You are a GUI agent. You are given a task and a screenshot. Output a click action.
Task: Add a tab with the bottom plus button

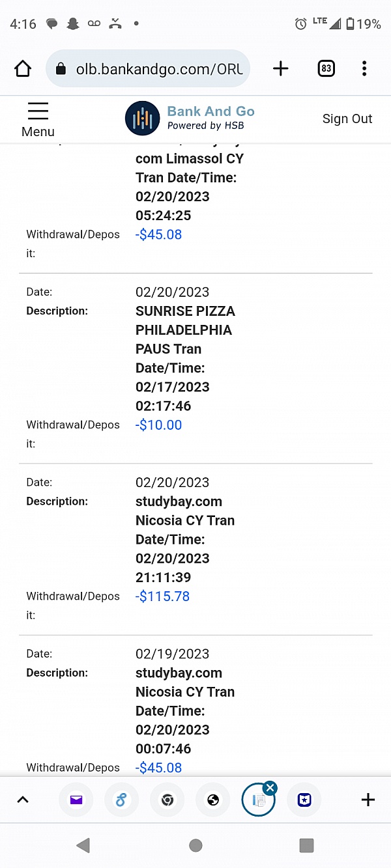click(368, 800)
